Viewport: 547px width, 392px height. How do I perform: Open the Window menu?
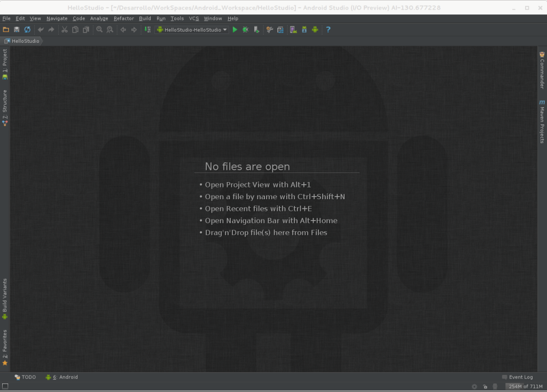[213, 19]
